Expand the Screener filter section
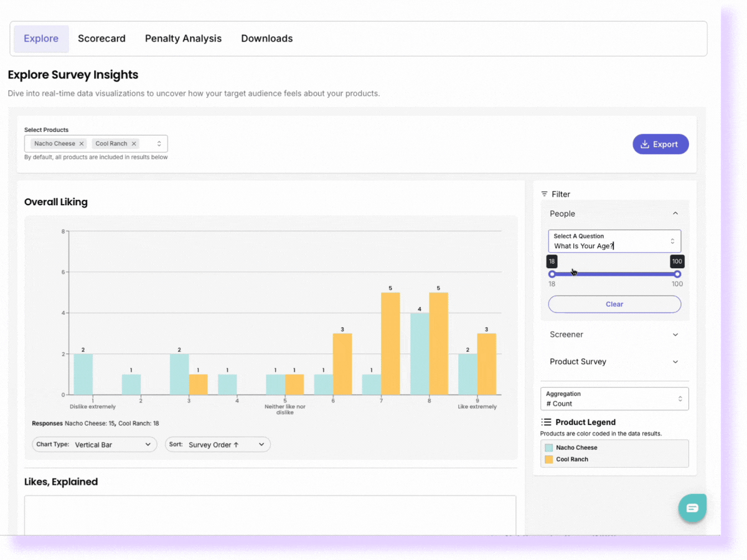Viewport: 747px width, 560px height. (675, 335)
